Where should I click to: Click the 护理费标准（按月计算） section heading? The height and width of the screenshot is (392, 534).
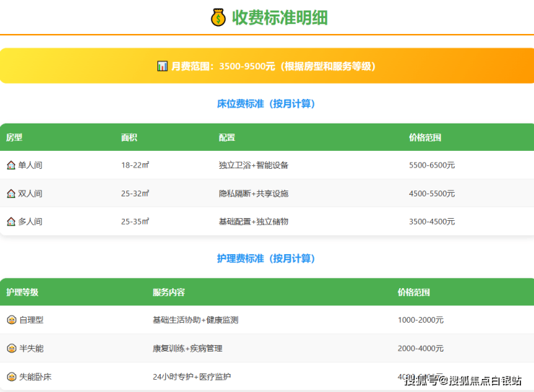266,258
